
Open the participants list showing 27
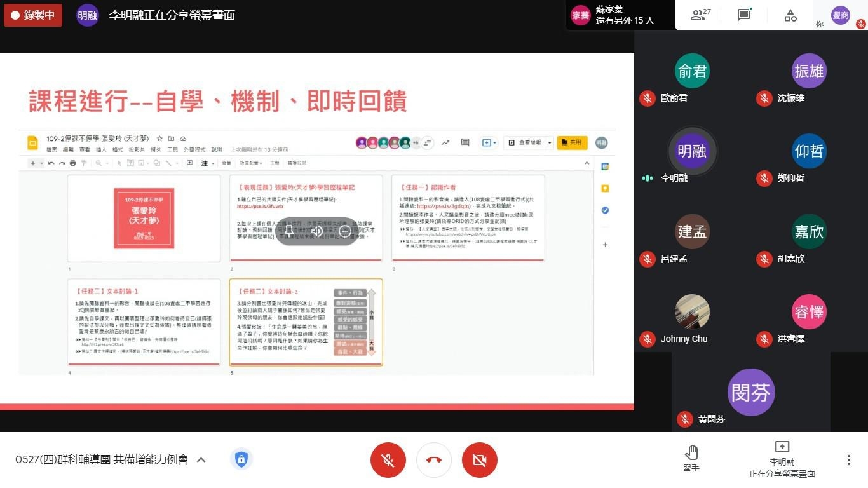(700, 15)
